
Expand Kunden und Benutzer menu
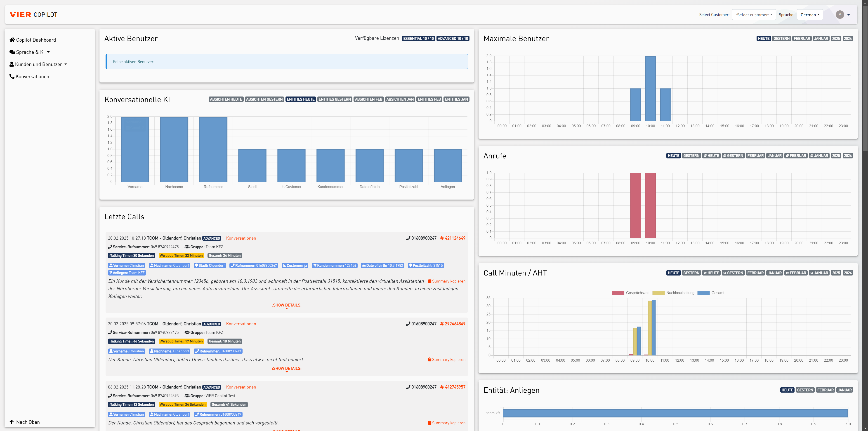(38, 64)
